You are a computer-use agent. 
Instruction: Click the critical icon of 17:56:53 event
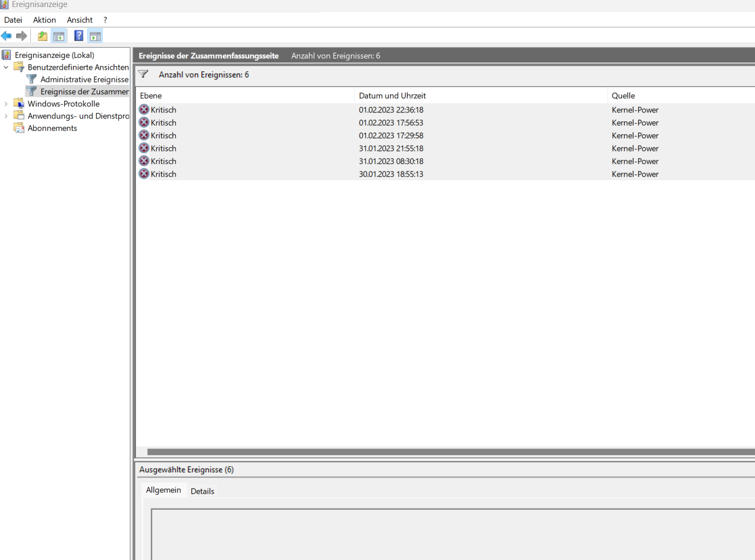144,123
